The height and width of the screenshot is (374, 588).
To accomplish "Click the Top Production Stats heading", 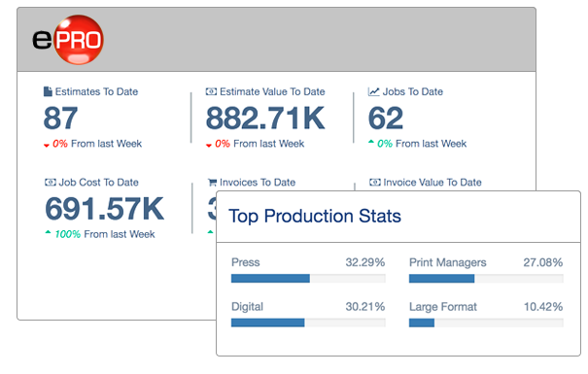I will click(315, 217).
